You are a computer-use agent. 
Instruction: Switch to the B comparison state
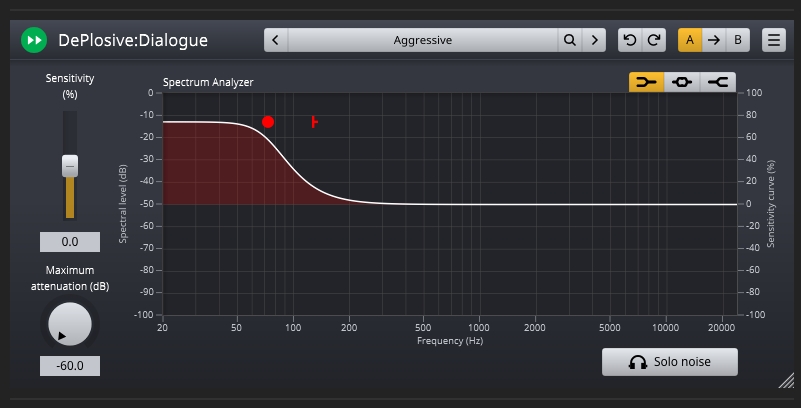pyautogui.click(x=738, y=40)
